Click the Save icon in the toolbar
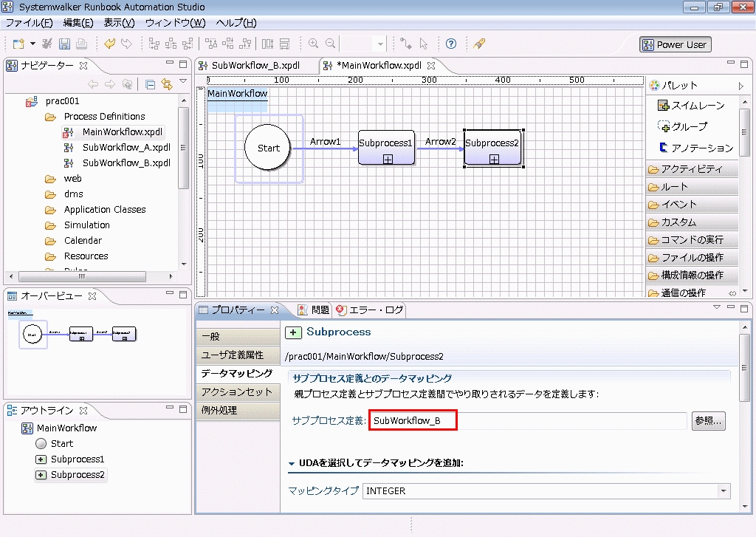Image resolution: width=756 pixels, height=537 pixels. [64, 44]
